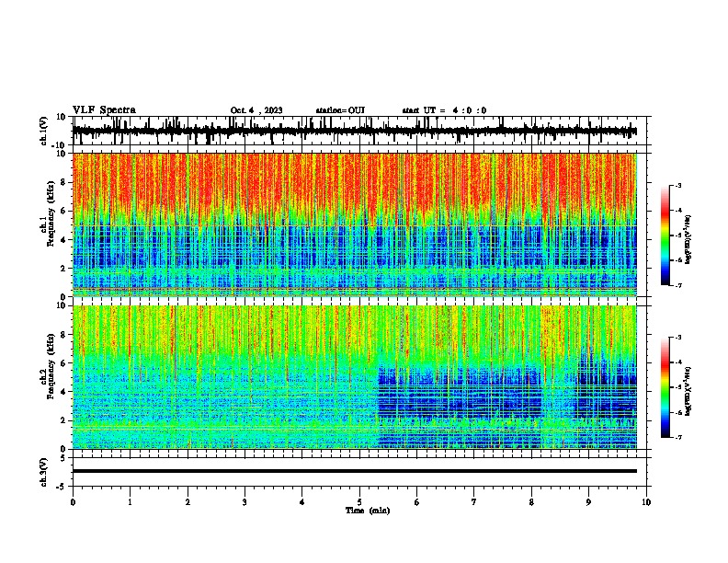Click the "station=OUJ" label in header
The height and width of the screenshot is (563, 728).
(340, 110)
